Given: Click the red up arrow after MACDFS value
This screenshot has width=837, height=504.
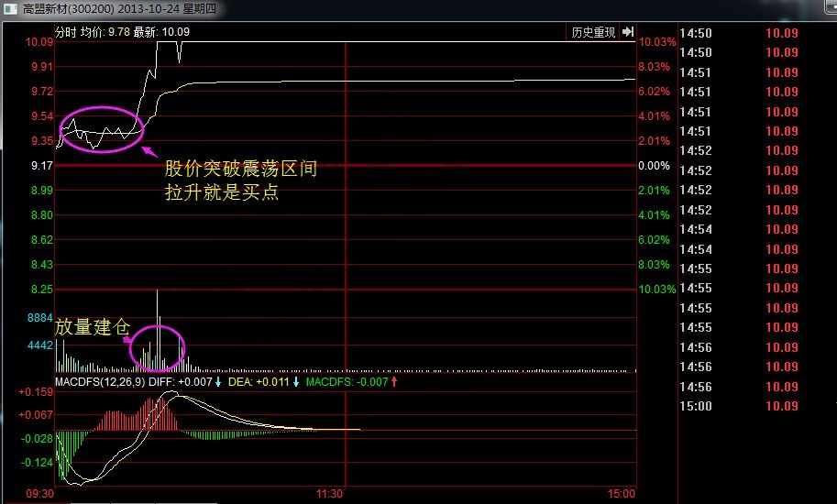Looking at the screenshot, I should pos(393,381).
